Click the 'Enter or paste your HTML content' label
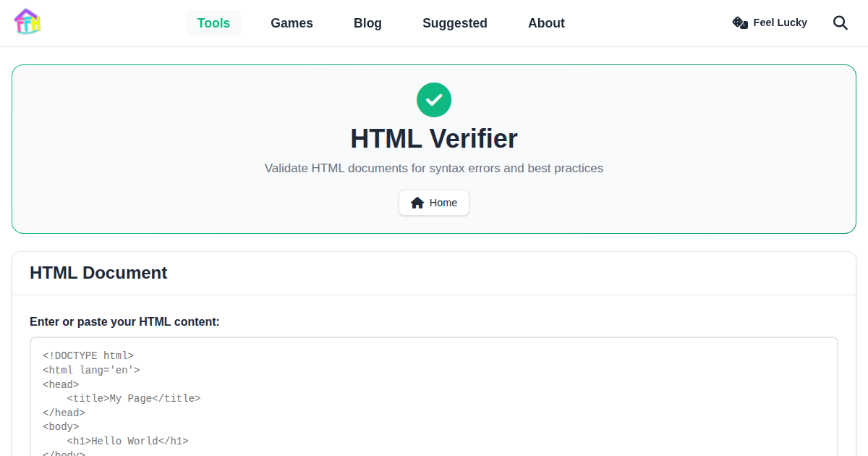 [x=124, y=321]
